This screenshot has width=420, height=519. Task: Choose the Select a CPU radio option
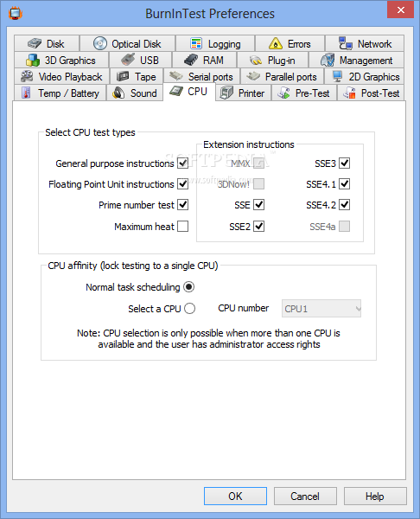coord(190,308)
